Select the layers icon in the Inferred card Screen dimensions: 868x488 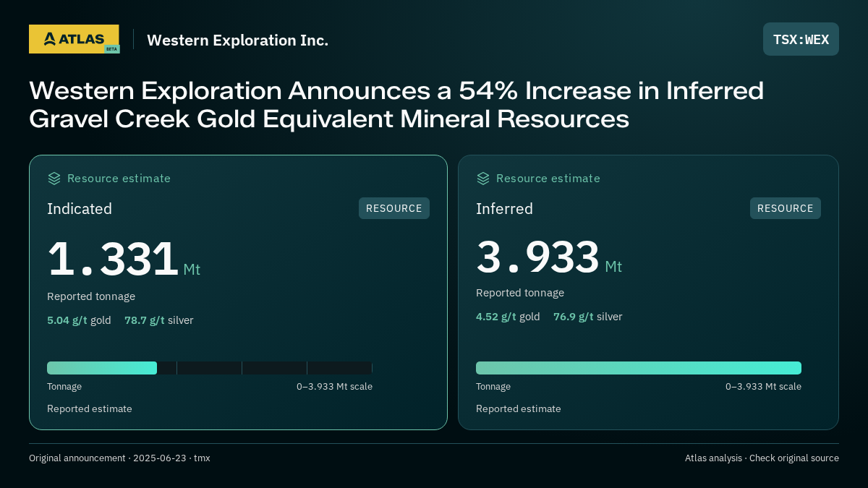483,179
